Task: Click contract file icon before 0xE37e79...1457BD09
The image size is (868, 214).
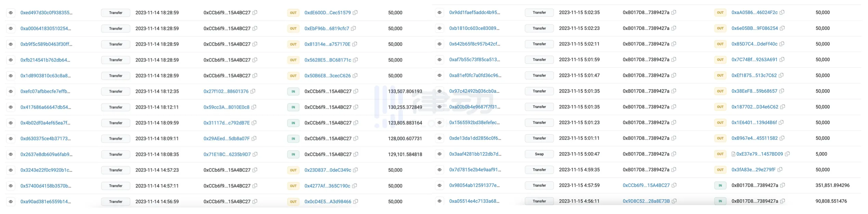Action: tap(733, 154)
